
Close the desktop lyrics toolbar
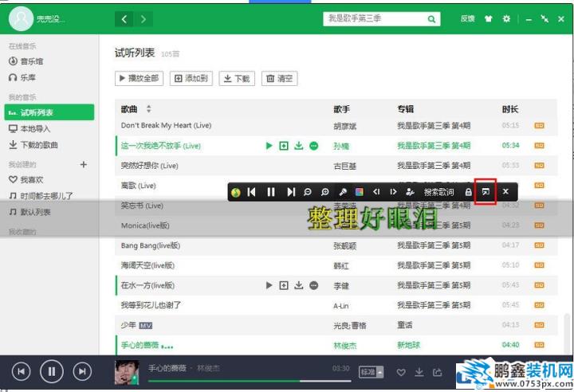(505, 191)
